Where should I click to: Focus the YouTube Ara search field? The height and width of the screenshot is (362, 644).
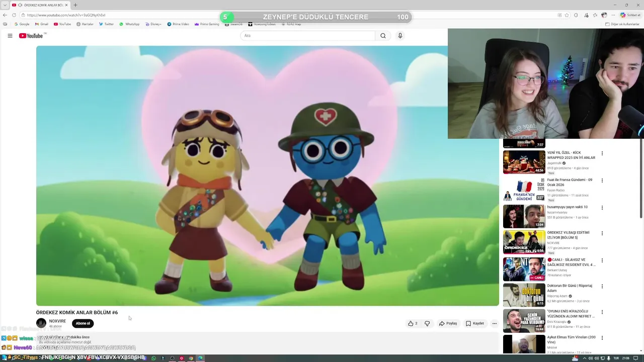tap(307, 36)
